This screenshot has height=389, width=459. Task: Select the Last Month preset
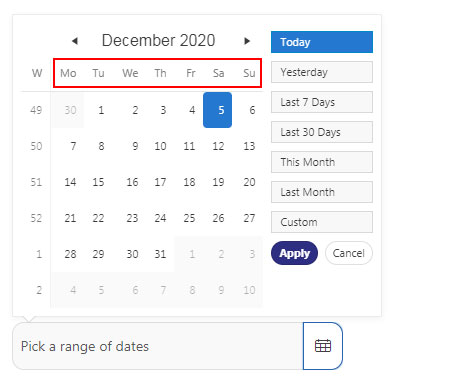322,192
